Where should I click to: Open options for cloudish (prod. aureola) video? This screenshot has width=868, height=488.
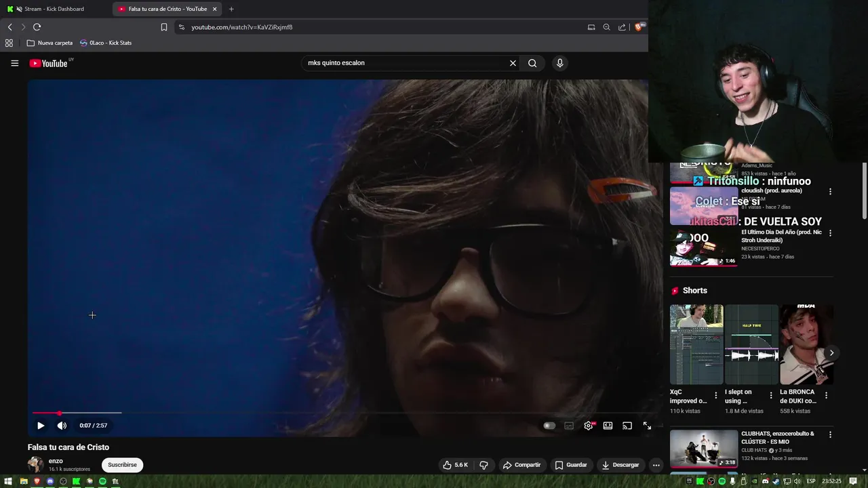830,192
